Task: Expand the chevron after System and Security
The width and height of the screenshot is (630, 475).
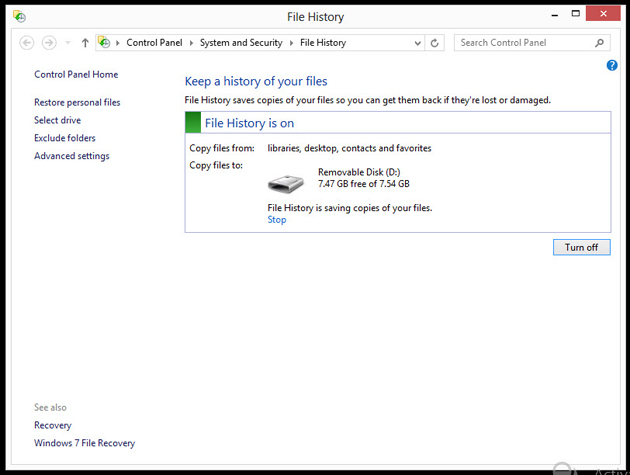Action: point(291,43)
